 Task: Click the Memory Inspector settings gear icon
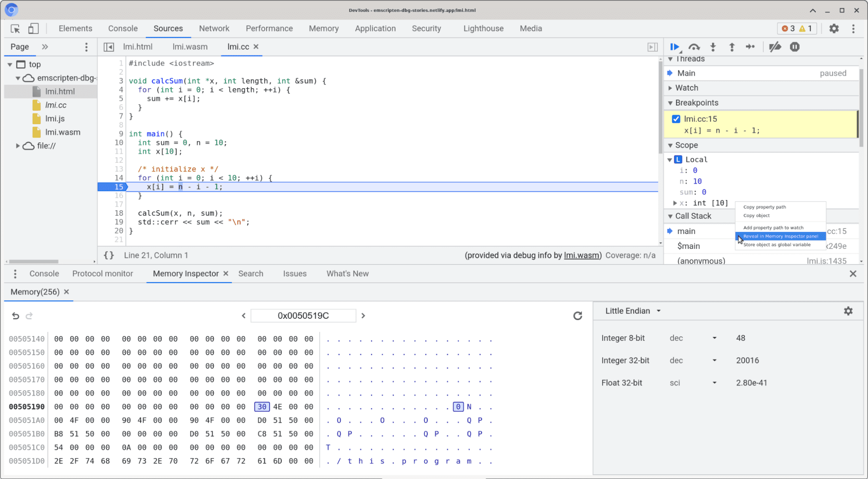pos(848,311)
